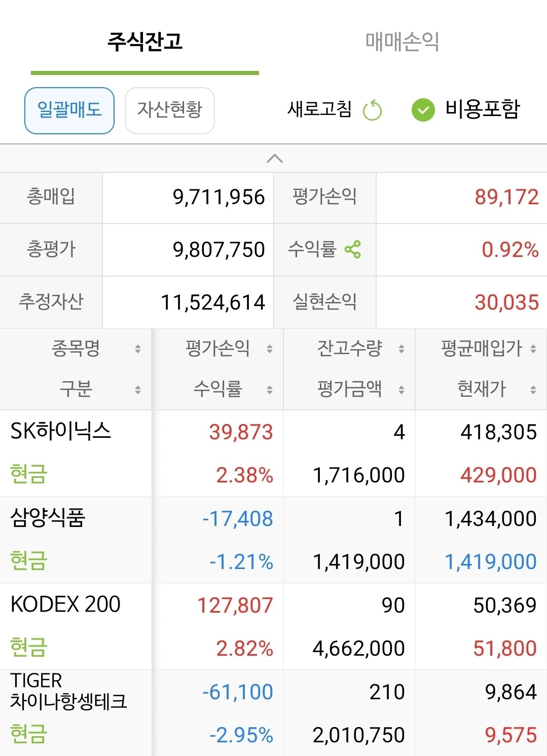Click 현금 label under SK하이닉스
Image resolution: width=547 pixels, height=756 pixels.
29,474
